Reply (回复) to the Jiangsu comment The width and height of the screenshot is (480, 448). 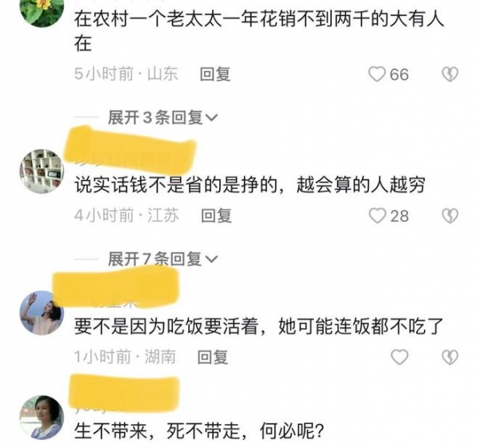point(217,216)
